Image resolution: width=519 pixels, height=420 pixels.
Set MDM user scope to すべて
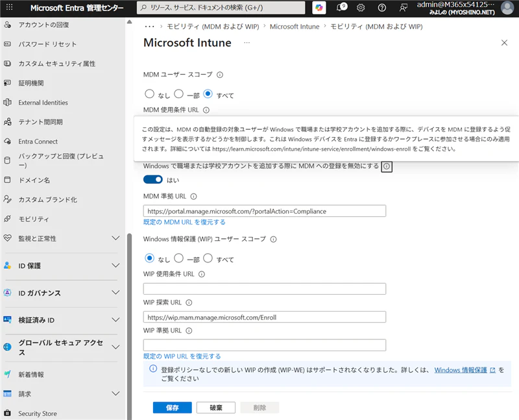[x=208, y=94]
